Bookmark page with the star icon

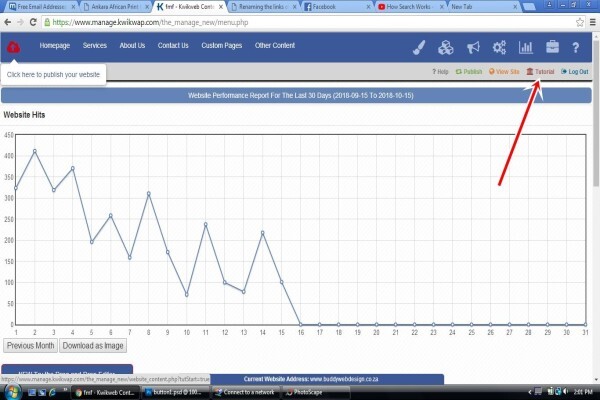pyautogui.click(x=580, y=23)
